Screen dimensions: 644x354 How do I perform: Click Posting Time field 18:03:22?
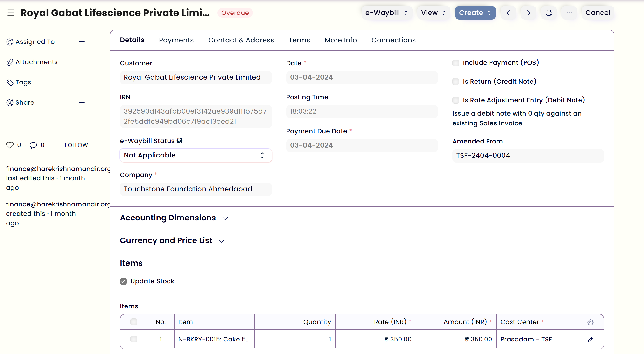click(362, 111)
